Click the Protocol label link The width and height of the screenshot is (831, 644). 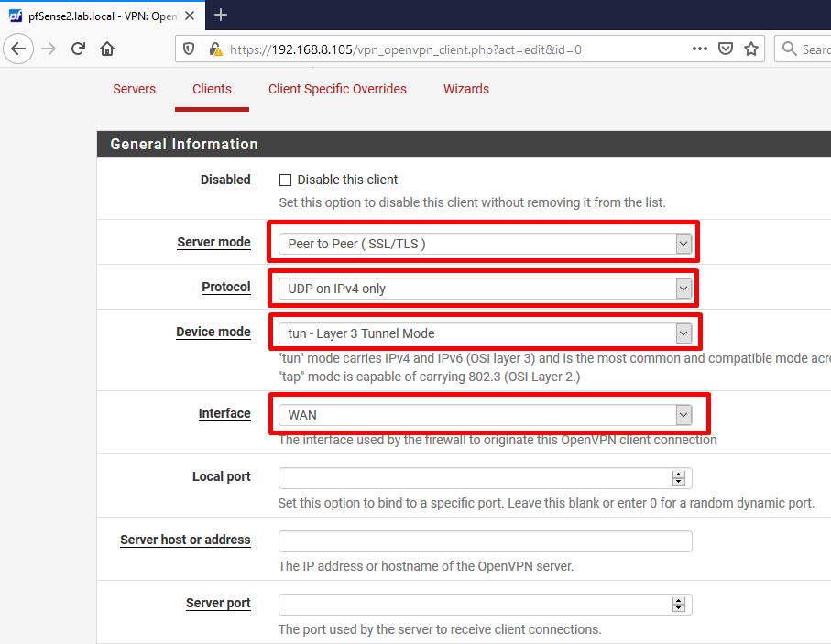coord(225,288)
